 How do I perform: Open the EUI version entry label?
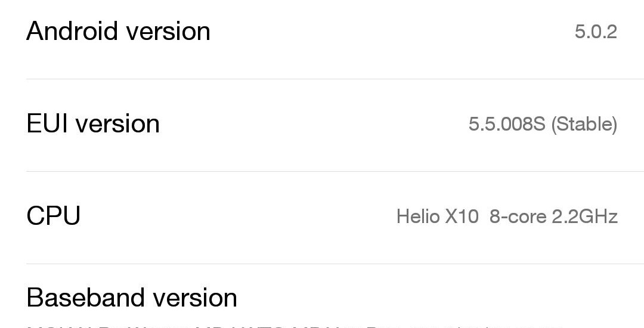(93, 123)
